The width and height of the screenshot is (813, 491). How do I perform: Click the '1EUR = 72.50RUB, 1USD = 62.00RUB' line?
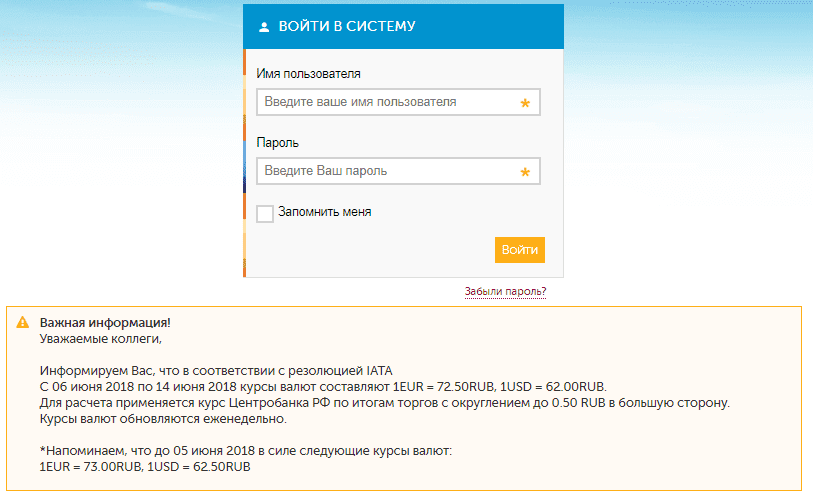[323, 387]
